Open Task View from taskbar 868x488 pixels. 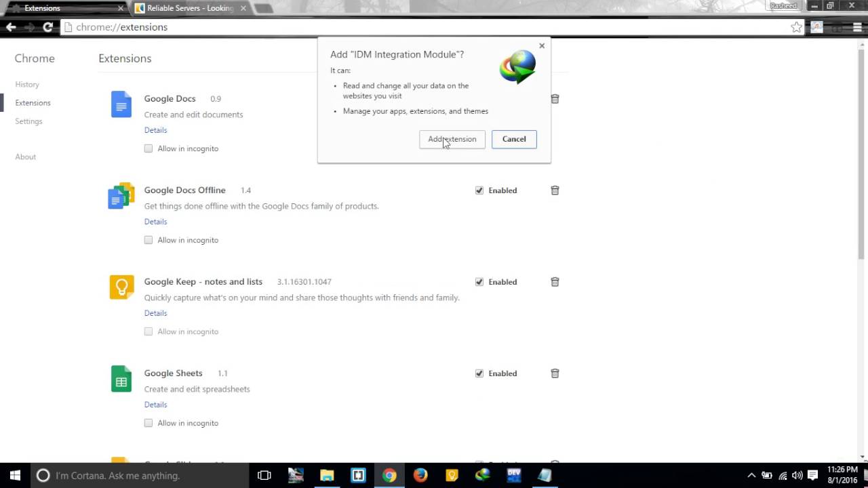(x=264, y=475)
